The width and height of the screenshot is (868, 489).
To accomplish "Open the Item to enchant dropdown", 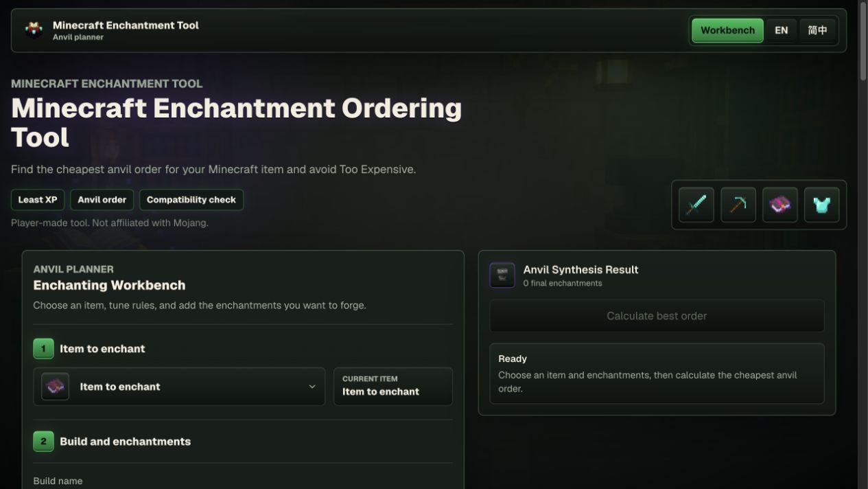I will click(x=179, y=387).
